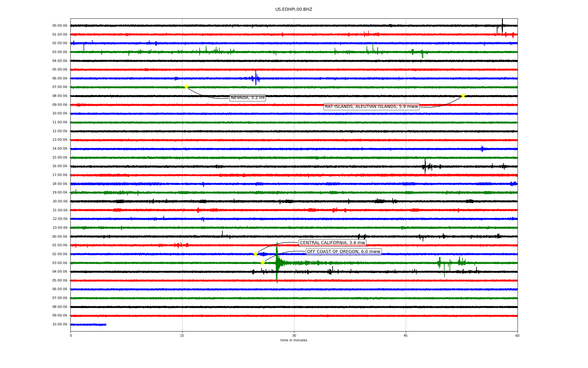Click the black spike on the 16:00:06 trace
This screenshot has height=368, width=588.
425,166
